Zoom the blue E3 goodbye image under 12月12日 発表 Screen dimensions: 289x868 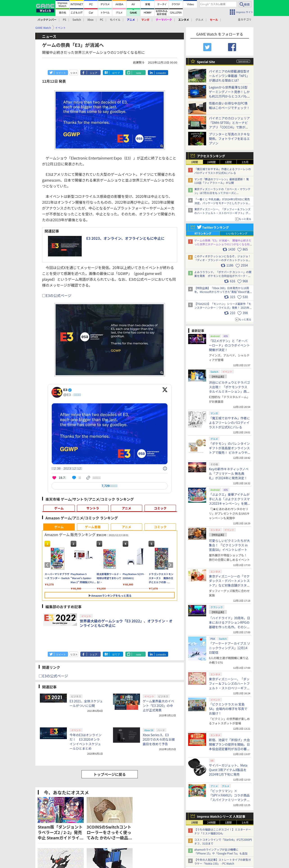pos(110,120)
